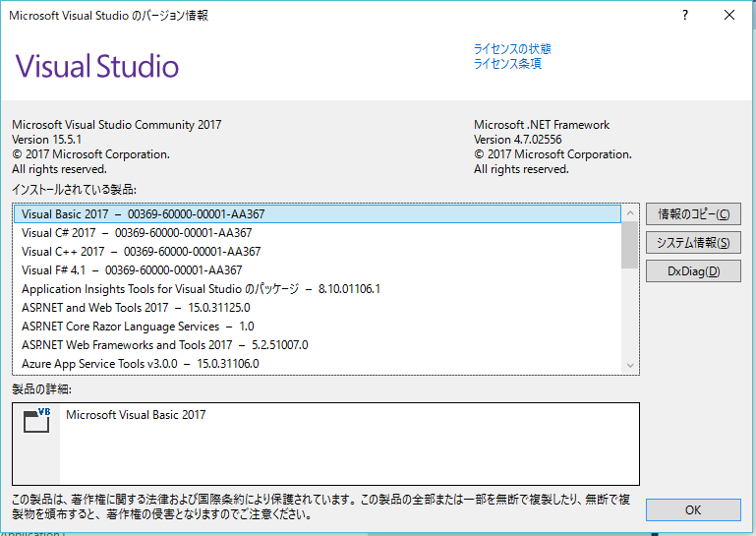Select ASP.NET Core Razor Language Services row
Viewport: 756px width, 536px height.
point(318,327)
